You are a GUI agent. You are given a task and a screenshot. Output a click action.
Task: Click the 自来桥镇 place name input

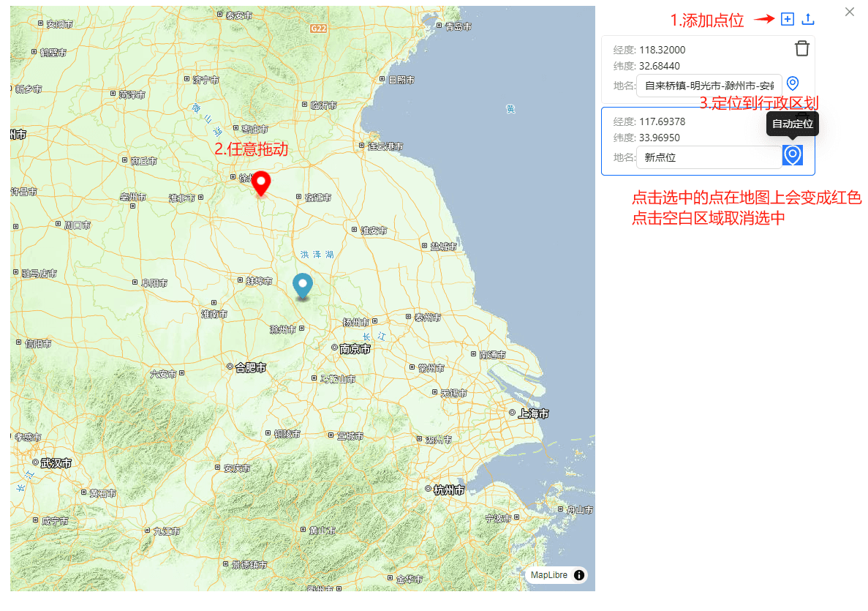coord(708,86)
